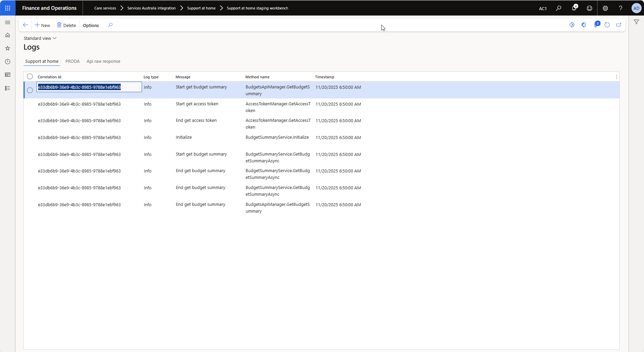Switch to the Api raw response tab
The width and height of the screenshot is (644, 352).
[x=103, y=61]
